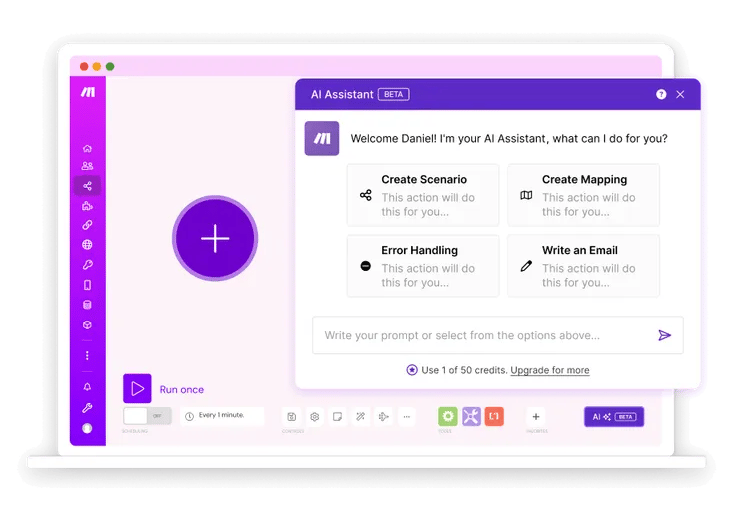Click the Make logo in the sidebar
Viewport: 750px width, 513px height.
pyautogui.click(x=88, y=92)
